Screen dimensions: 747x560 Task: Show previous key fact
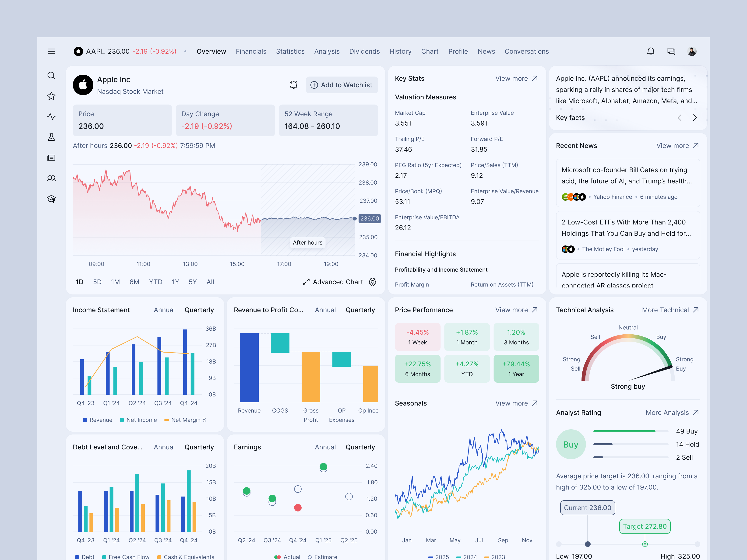[x=680, y=117]
